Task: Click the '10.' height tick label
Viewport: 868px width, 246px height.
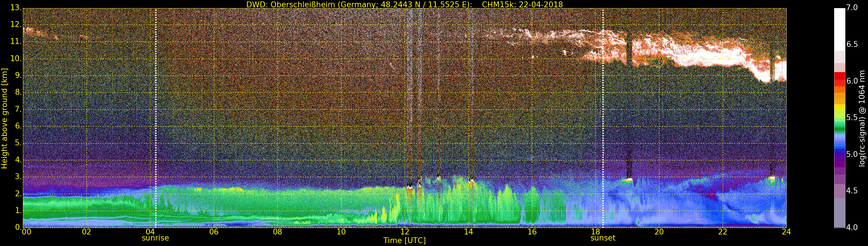Action: (x=16, y=58)
